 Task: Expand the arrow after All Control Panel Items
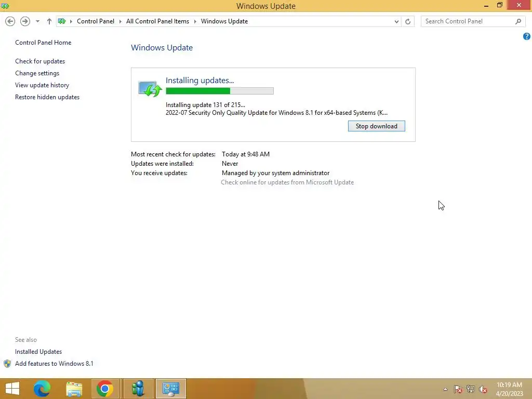tap(195, 21)
